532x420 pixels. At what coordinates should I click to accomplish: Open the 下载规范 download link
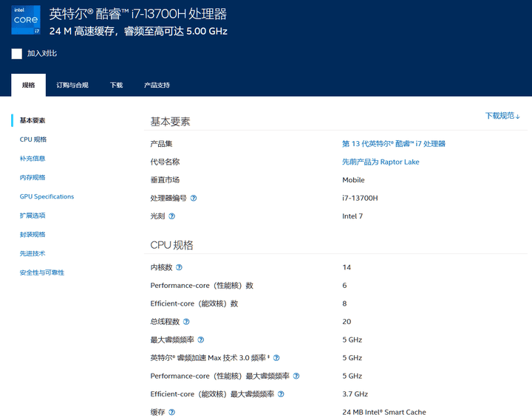tap(502, 116)
